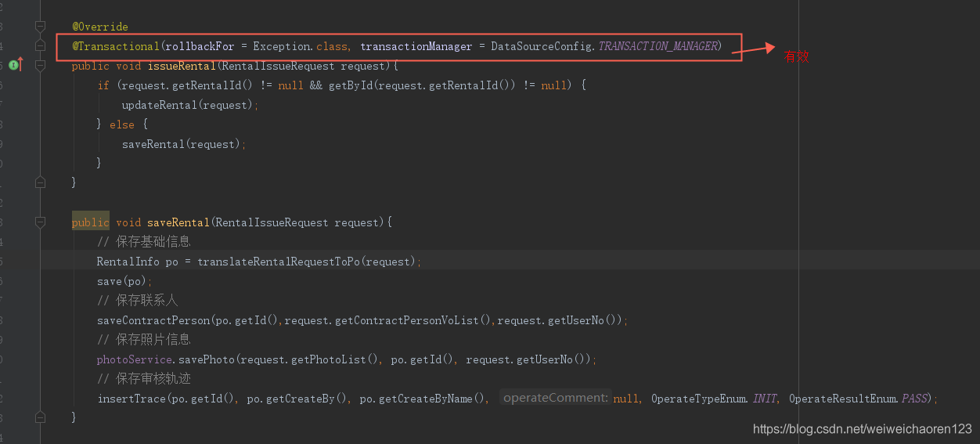The image size is (980, 444).
Task: Collapse fold marker beside @Override annotation
Action: click(41, 27)
